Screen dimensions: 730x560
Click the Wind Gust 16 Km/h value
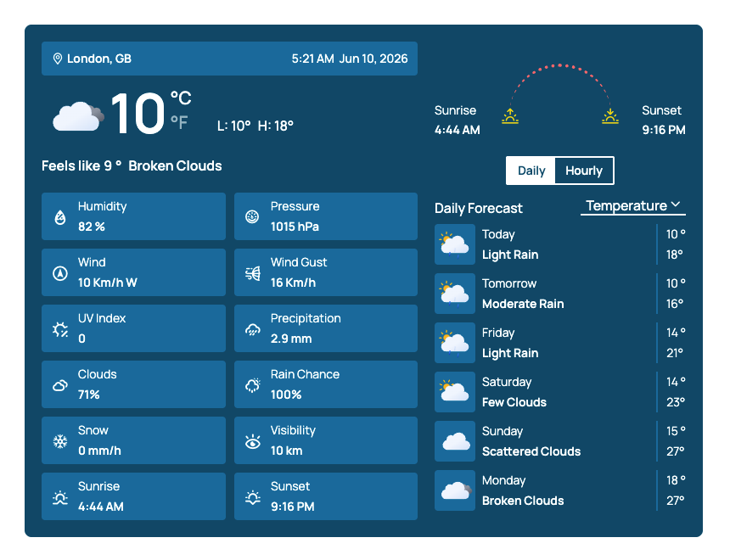point(294,283)
